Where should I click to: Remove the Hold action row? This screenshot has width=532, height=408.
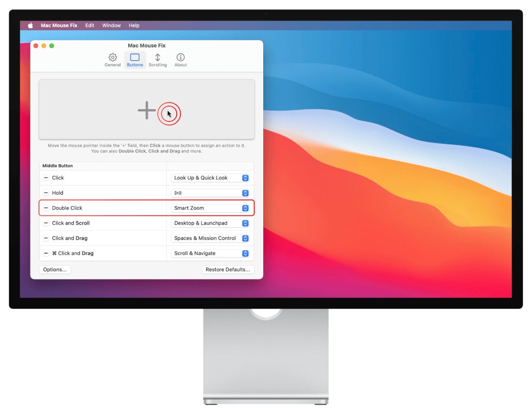pos(46,193)
